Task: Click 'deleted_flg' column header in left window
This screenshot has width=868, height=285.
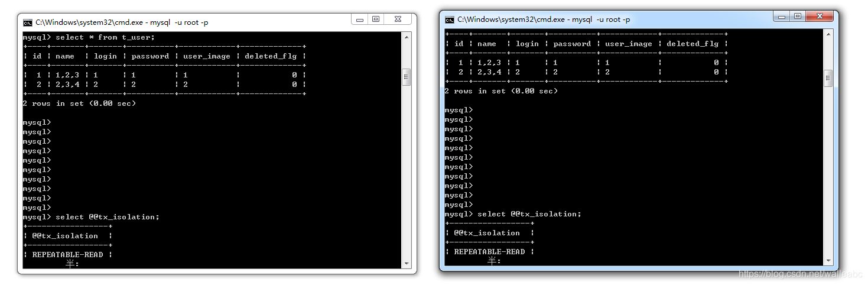Action: [271, 56]
